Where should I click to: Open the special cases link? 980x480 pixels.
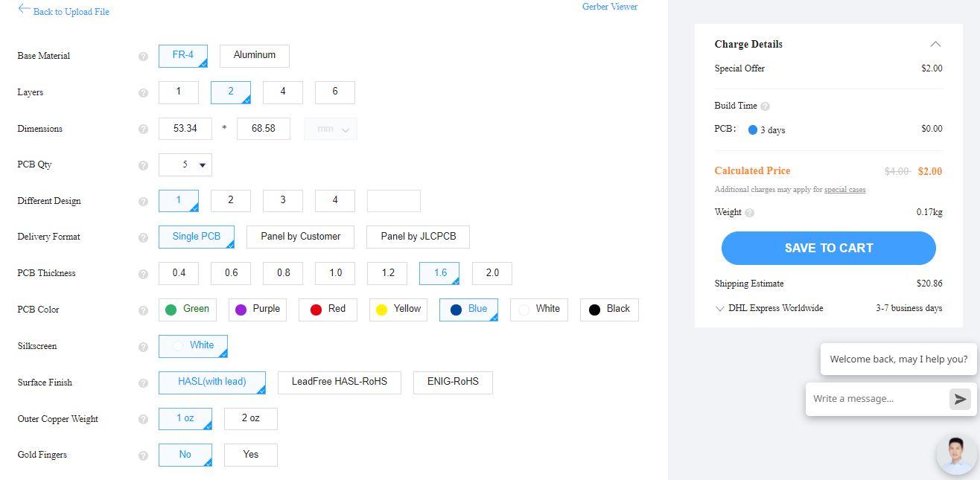pyautogui.click(x=844, y=190)
